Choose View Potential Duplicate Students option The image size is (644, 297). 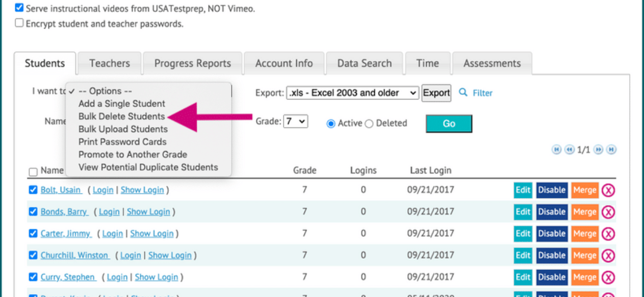[x=148, y=167]
